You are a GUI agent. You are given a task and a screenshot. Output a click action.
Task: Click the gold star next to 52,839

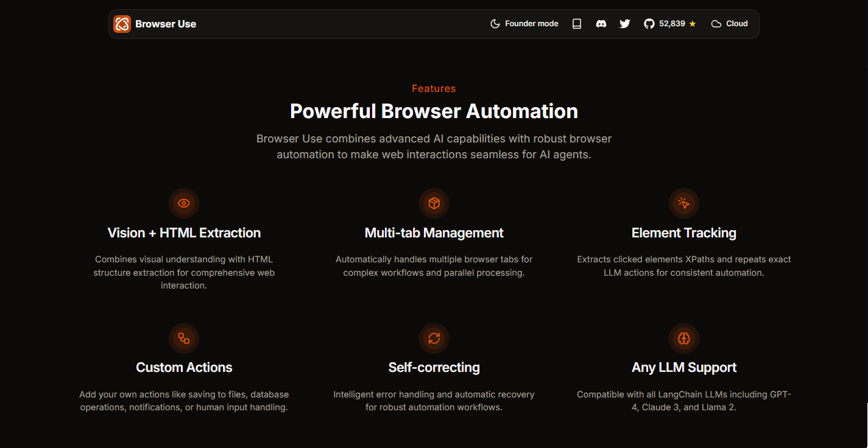pos(693,24)
